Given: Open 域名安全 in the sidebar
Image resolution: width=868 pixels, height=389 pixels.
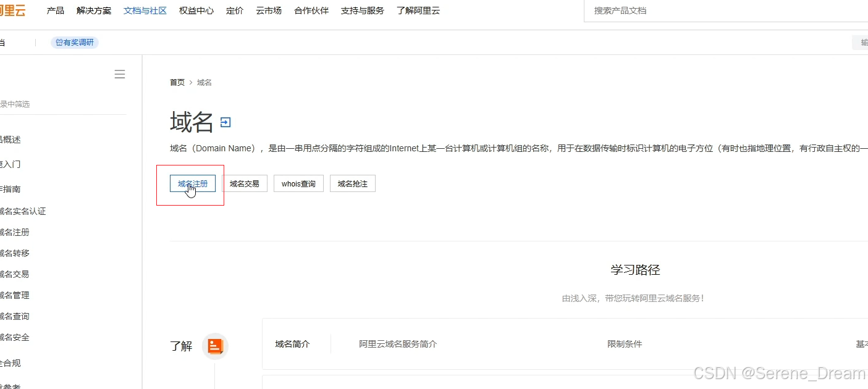Looking at the screenshot, I should pyautogui.click(x=15, y=337).
